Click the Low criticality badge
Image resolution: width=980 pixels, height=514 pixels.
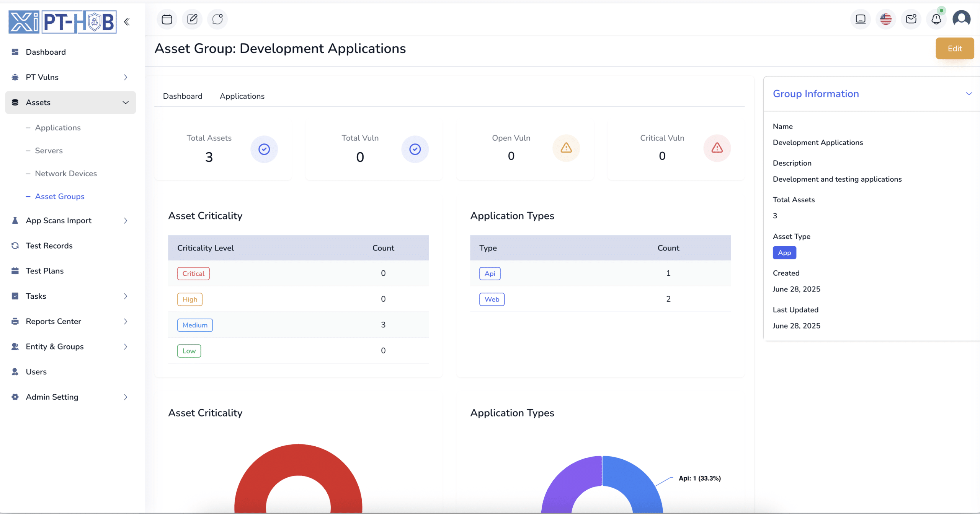(189, 351)
